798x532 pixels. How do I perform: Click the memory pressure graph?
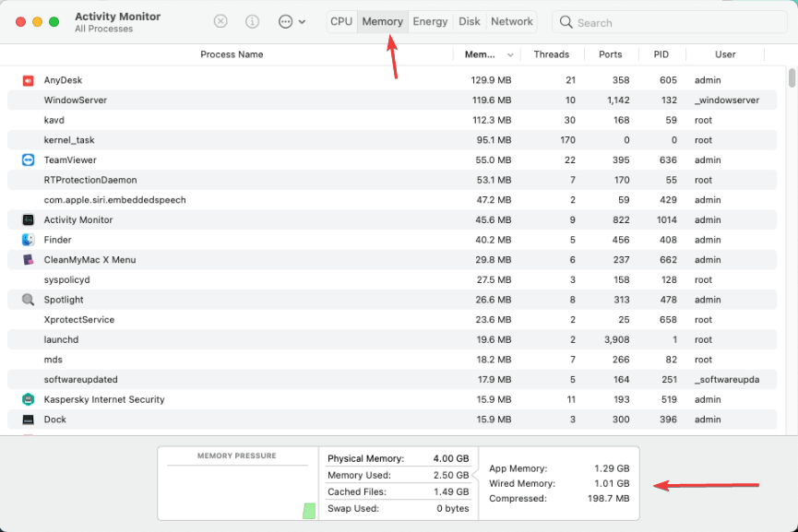(x=237, y=483)
